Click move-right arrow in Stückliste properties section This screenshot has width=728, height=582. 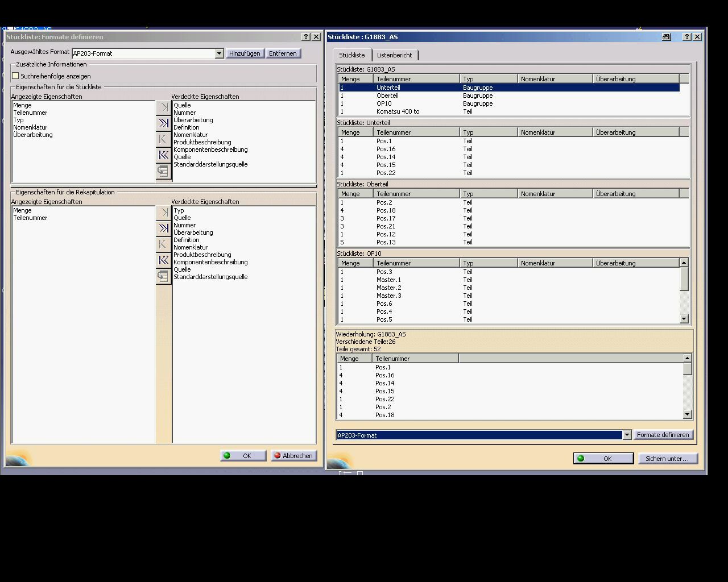click(x=163, y=107)
